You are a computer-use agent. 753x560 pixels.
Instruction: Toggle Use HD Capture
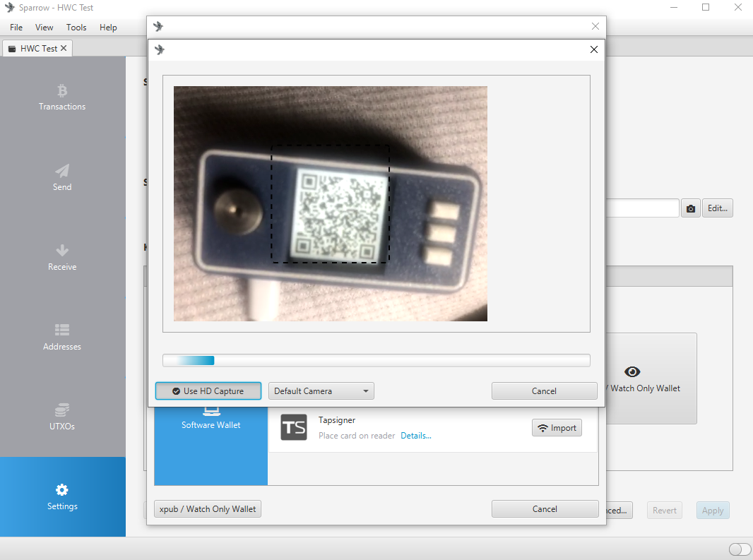(x=208, y=391)
